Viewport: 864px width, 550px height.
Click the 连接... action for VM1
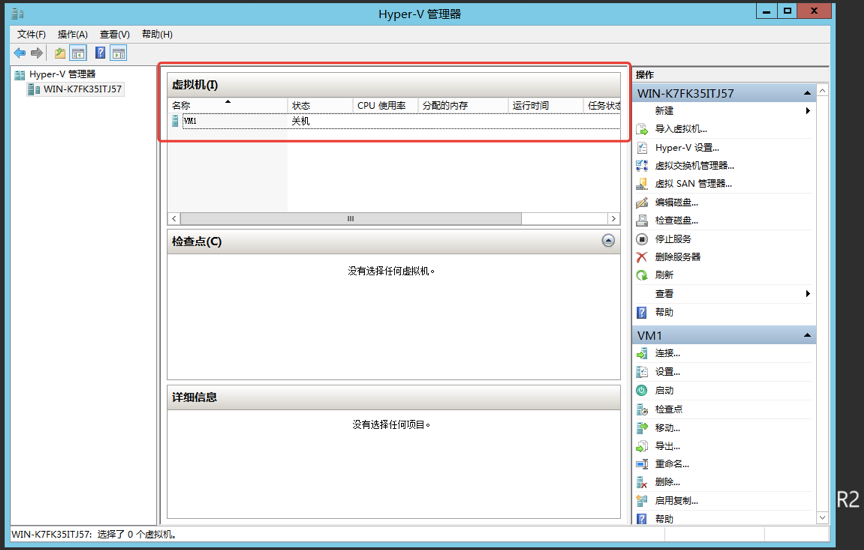coord(667,353)
